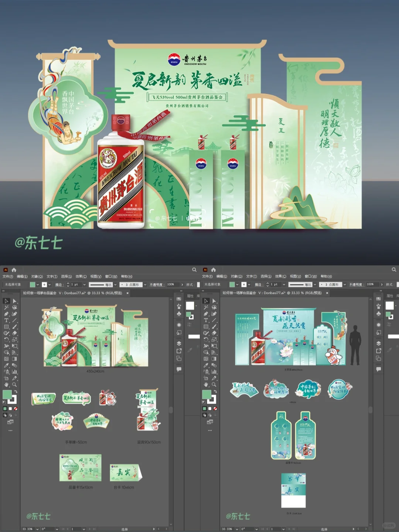This screenshot has width=399, height=532.
Task: Select the Zoom tool in right window
Action: tap(214, 385)
